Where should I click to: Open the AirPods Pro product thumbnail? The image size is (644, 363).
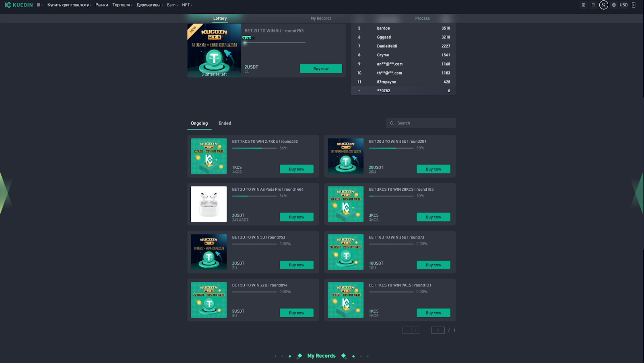pyautogui.click(x=209, y=204)
